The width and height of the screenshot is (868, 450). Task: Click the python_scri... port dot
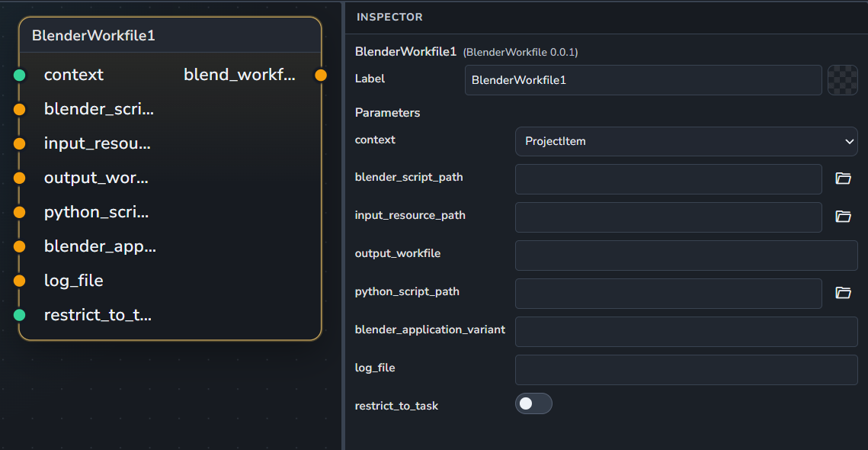(19, 212)
